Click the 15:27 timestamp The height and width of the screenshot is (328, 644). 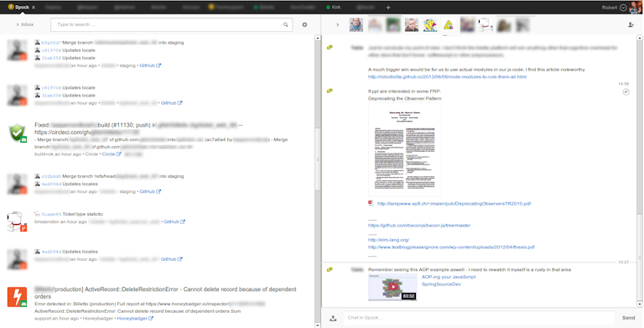pos(624,262)
